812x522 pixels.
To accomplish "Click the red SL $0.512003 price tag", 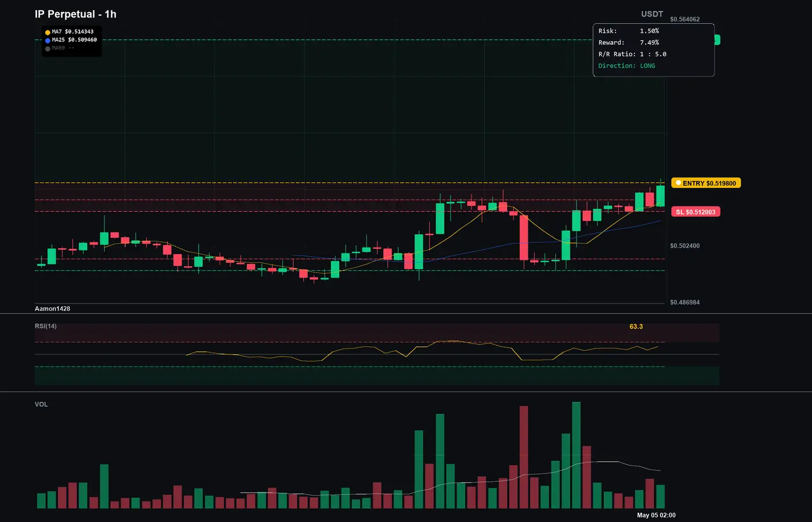I will [695, 212].
